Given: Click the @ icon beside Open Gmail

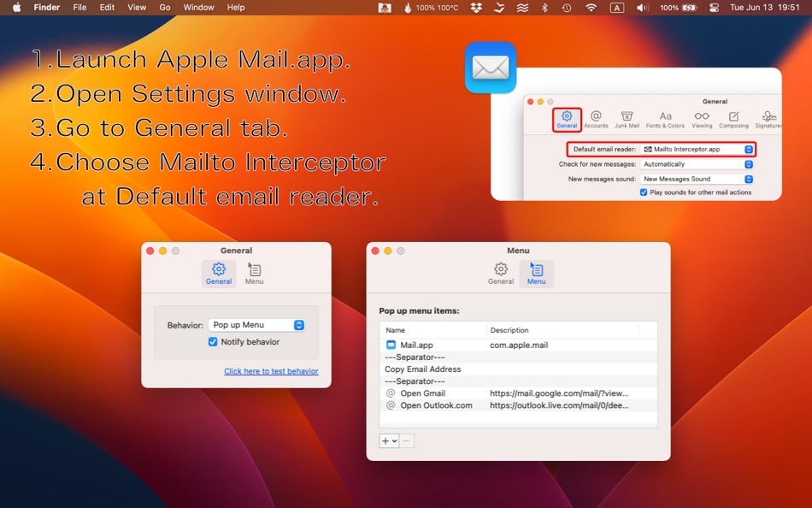Looking at the screenshot, I should coord(391,393).
